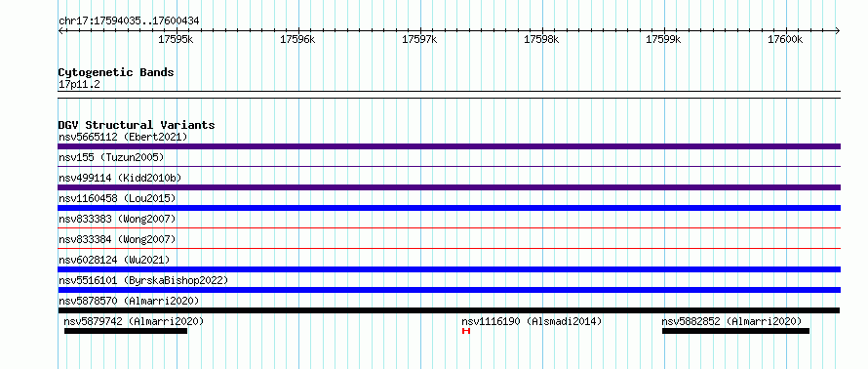Click the thin purple nsv155 variant line
This screenshot has height=369, width=868.
coord(449,166)
